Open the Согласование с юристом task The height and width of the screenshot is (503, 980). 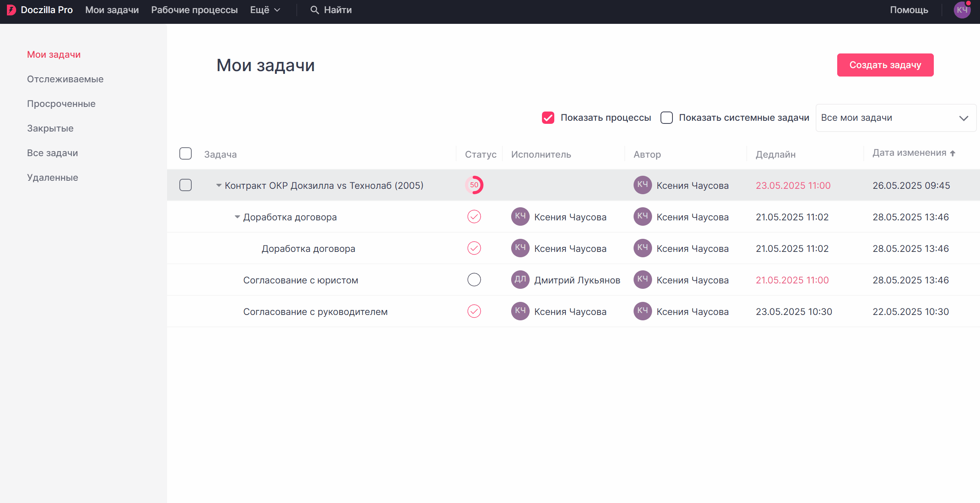[x=301, y=280]
